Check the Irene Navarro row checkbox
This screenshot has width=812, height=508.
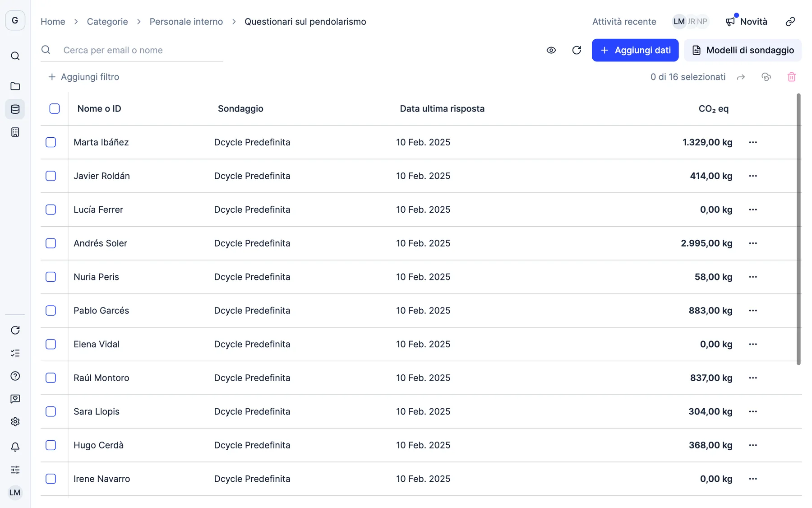coord(51,479)
